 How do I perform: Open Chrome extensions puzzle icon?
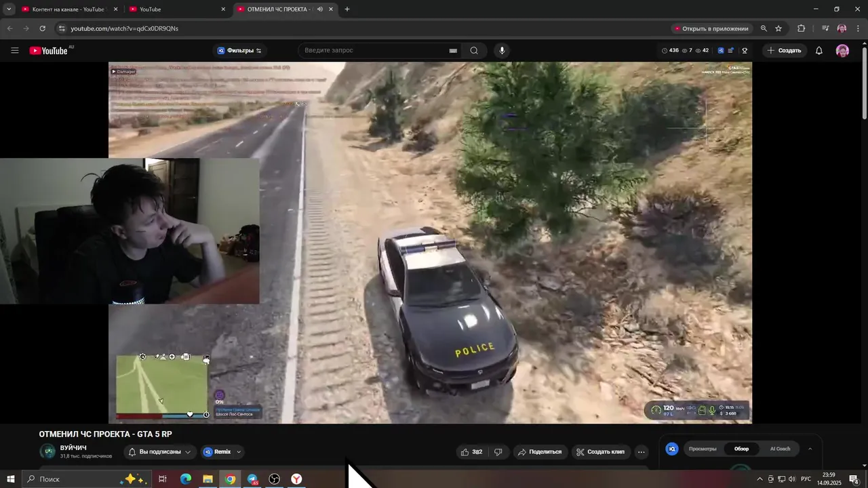[x=801, y=28]
